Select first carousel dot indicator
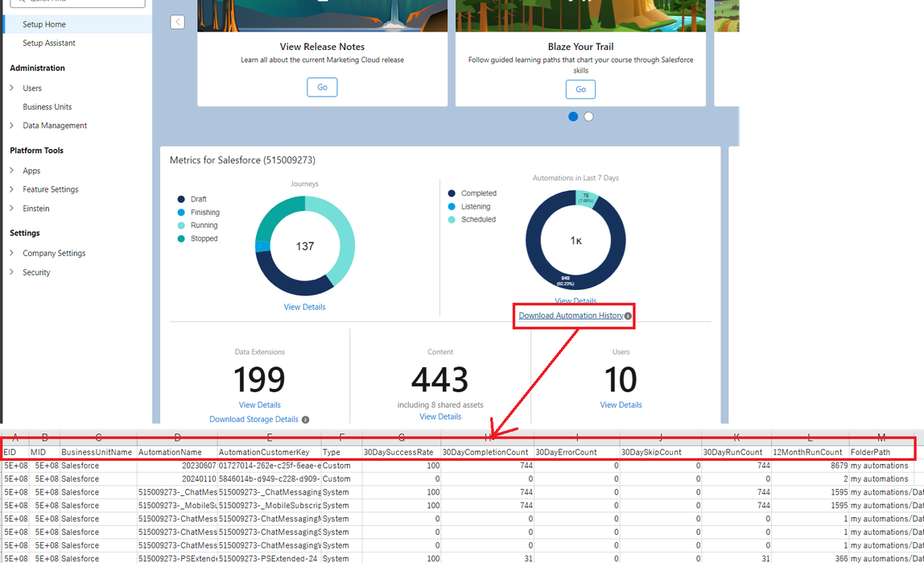 [x=573, y=117]
